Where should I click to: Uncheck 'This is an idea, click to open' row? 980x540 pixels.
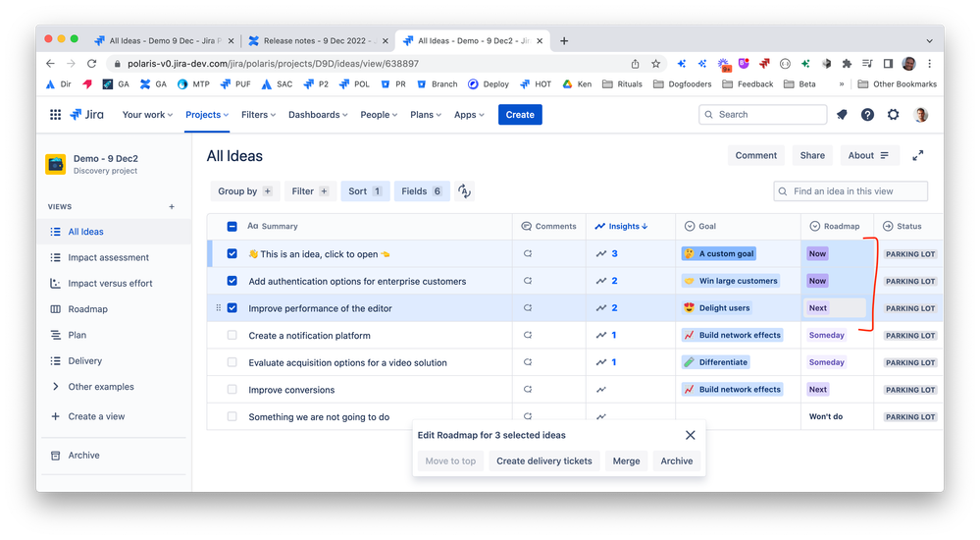click(x=232, y=253)
